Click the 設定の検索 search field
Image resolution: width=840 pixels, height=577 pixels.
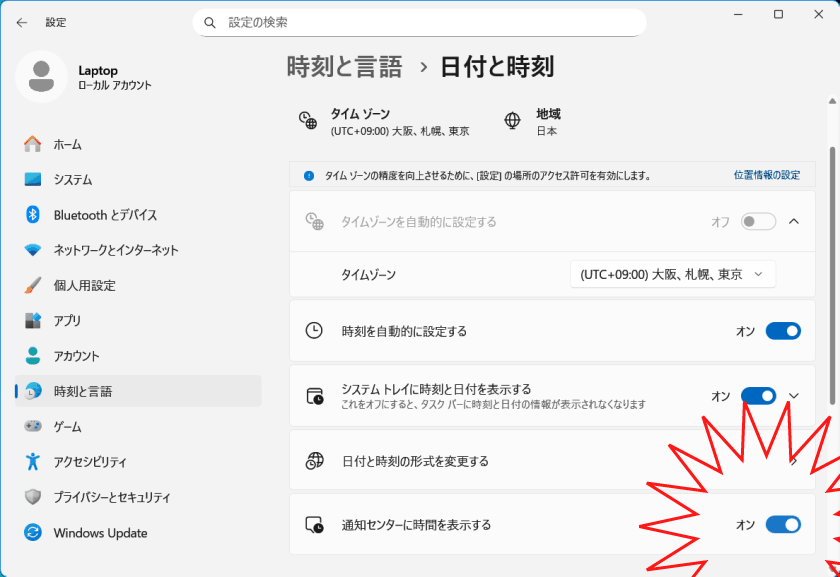click(419, 23)
